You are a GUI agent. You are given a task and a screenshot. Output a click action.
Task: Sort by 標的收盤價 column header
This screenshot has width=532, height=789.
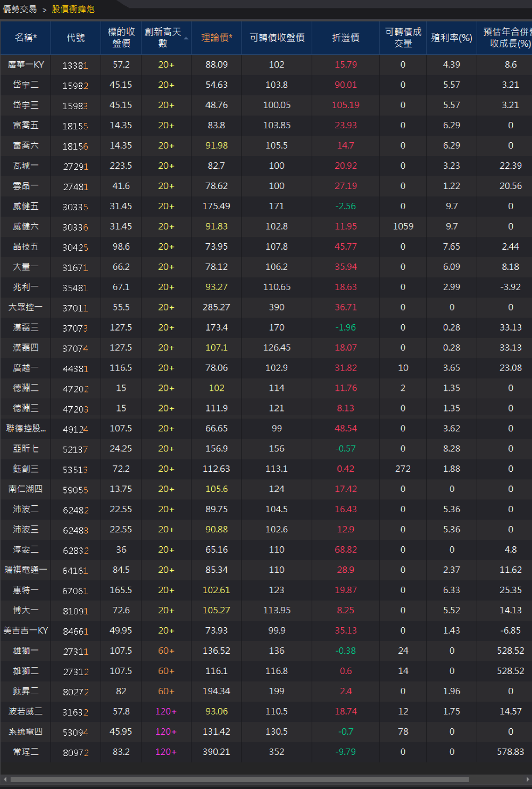[x=121, y=37]
